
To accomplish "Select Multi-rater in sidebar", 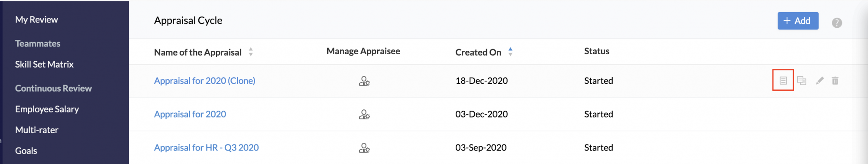I will [x=36, y=130].
